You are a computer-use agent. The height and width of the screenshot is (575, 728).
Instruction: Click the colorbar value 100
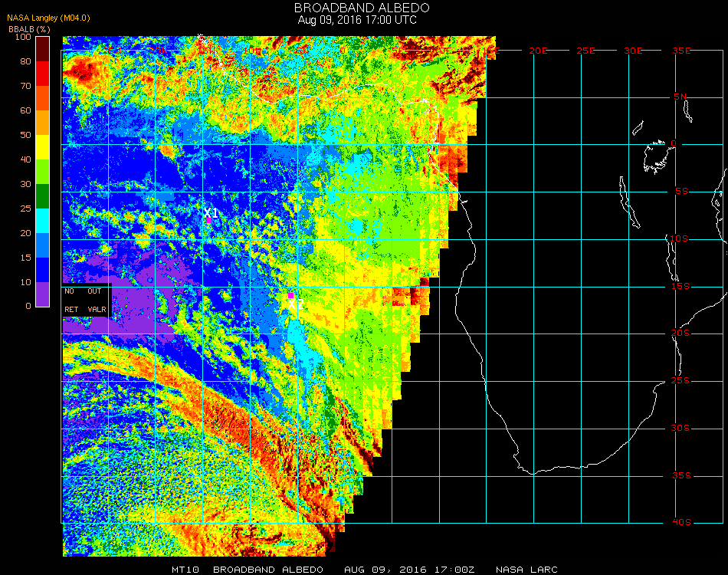(23, 37)
